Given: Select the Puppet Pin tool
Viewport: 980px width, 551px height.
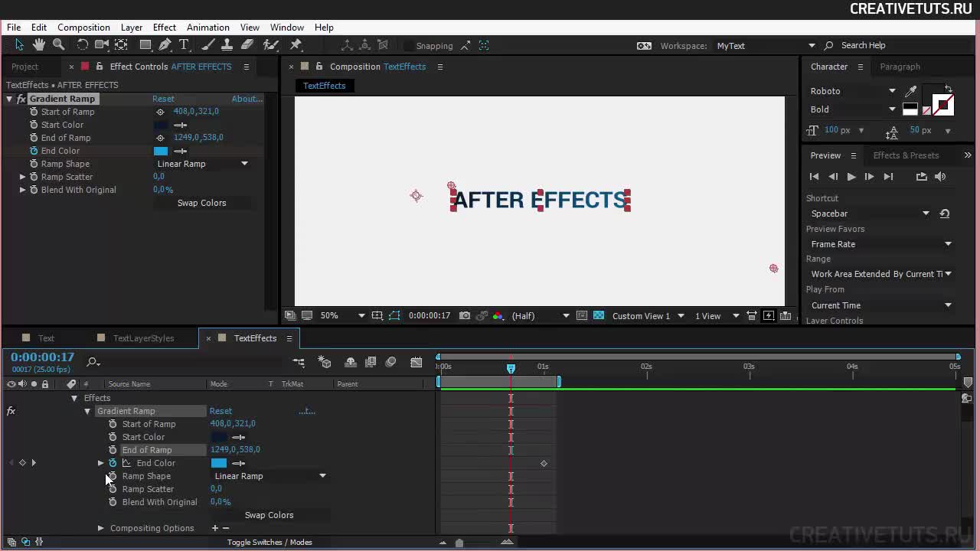Looking at the screenshot, I should pyautogui.click(x=296, y=45).
